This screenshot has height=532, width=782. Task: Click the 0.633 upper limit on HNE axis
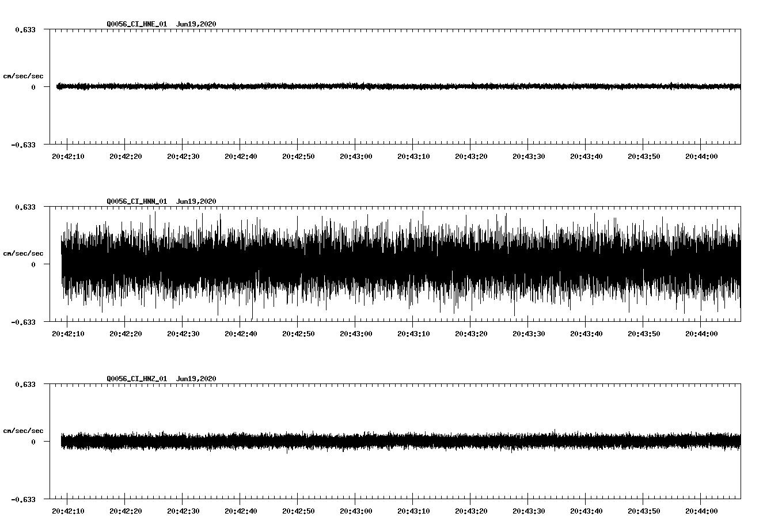click(x=25, y=29)
